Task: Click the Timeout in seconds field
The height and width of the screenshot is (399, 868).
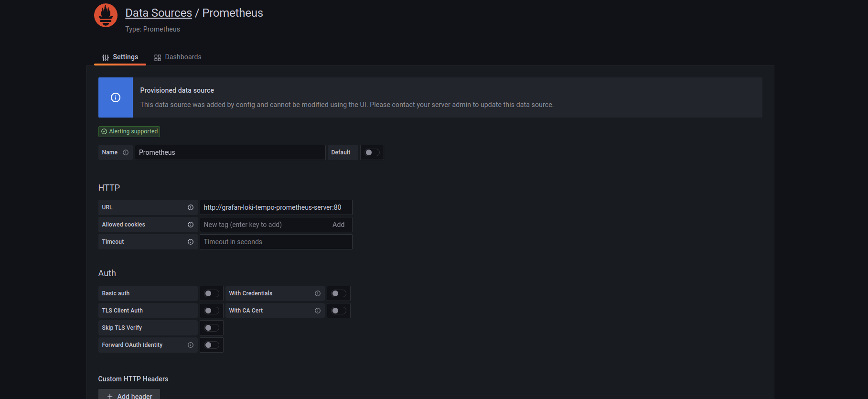Action: 276,242
